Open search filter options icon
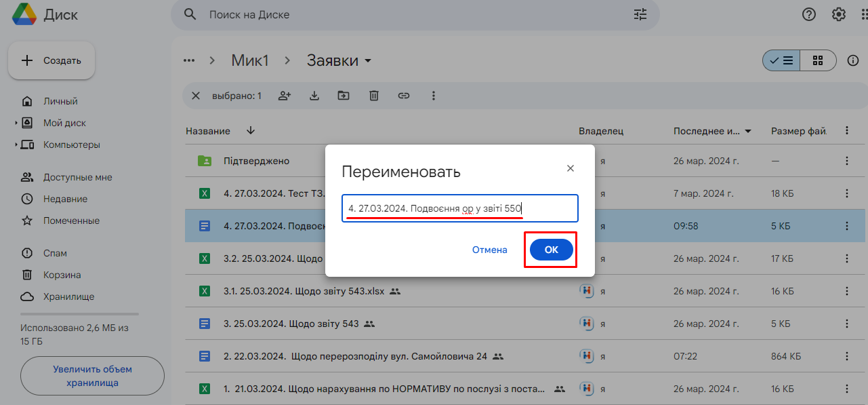 coord(640,14)
